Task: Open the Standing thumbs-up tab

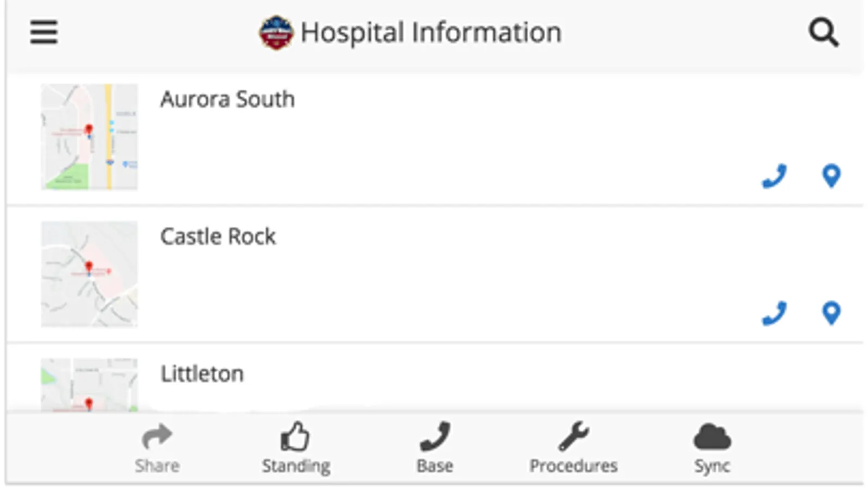Action: pos(296,437)
